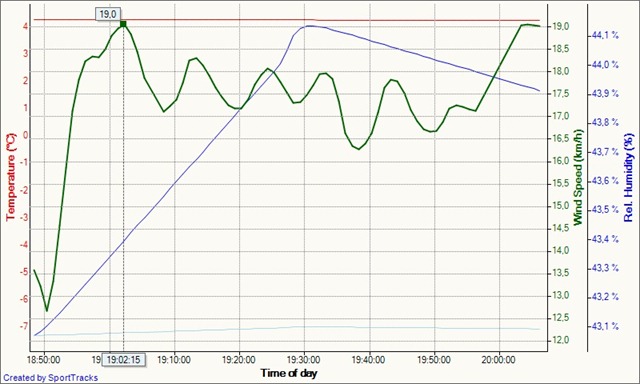
Task: Click the Created by SportTracks text
Action: (x=51, y=378)
